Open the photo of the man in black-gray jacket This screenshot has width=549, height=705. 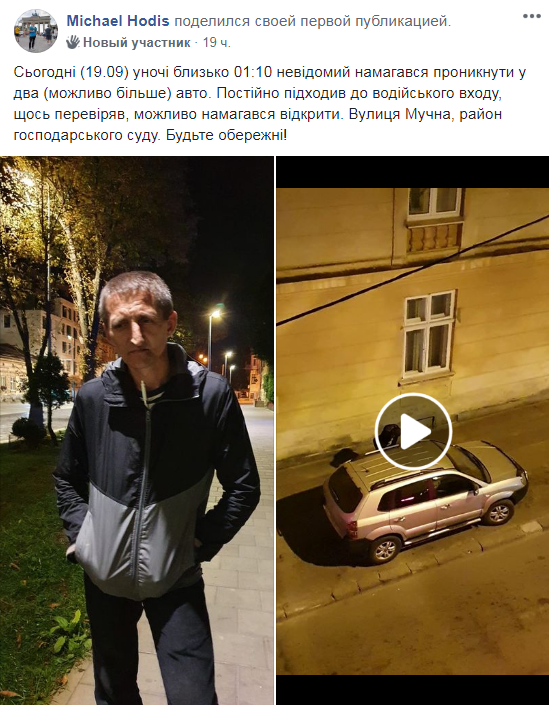pyautogui.click(x=137, y=430)
